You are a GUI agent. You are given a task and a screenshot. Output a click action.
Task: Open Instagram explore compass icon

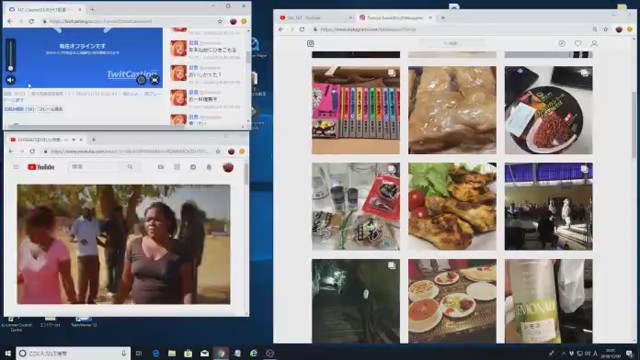562,43
